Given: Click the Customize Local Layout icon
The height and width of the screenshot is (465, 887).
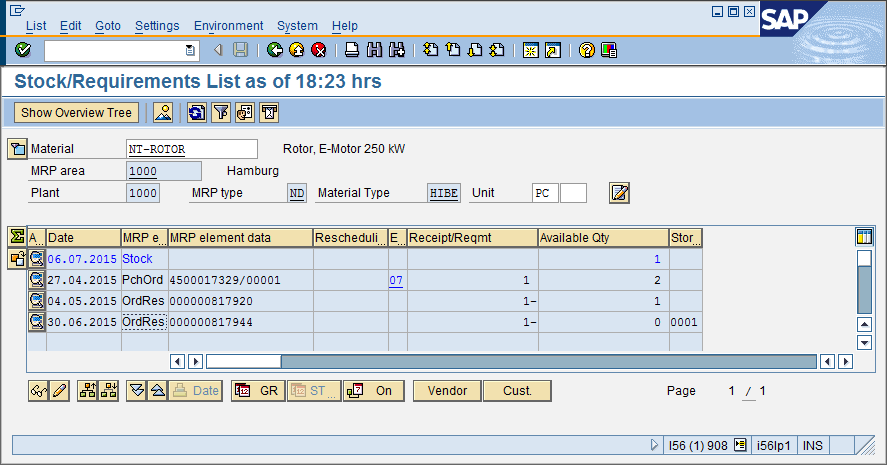Looking at the screenshot, I should point(609,50).
